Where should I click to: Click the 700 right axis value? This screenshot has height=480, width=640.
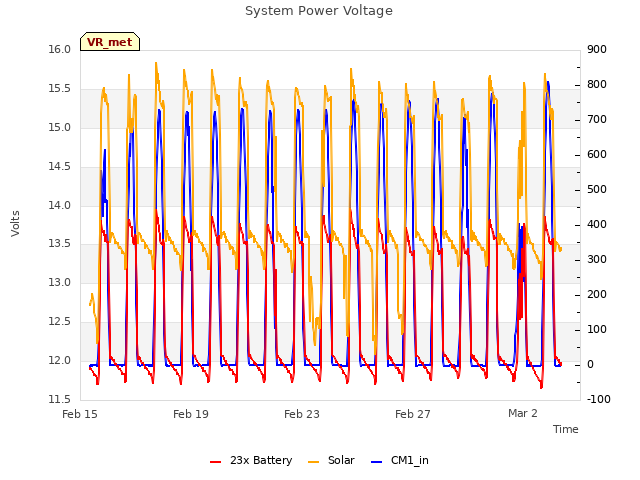pos(597,120)
